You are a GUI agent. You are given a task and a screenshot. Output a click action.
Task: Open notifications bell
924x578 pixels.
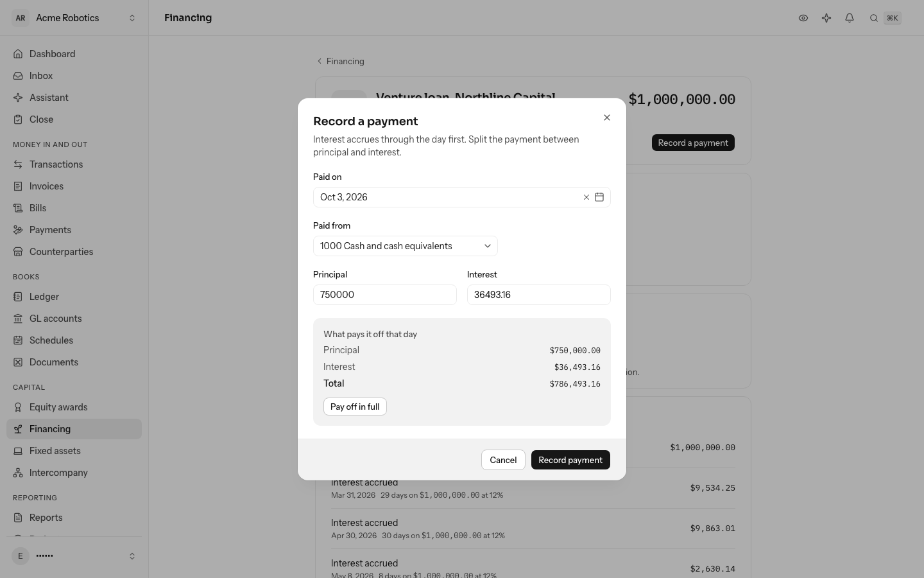pos(850,18)
